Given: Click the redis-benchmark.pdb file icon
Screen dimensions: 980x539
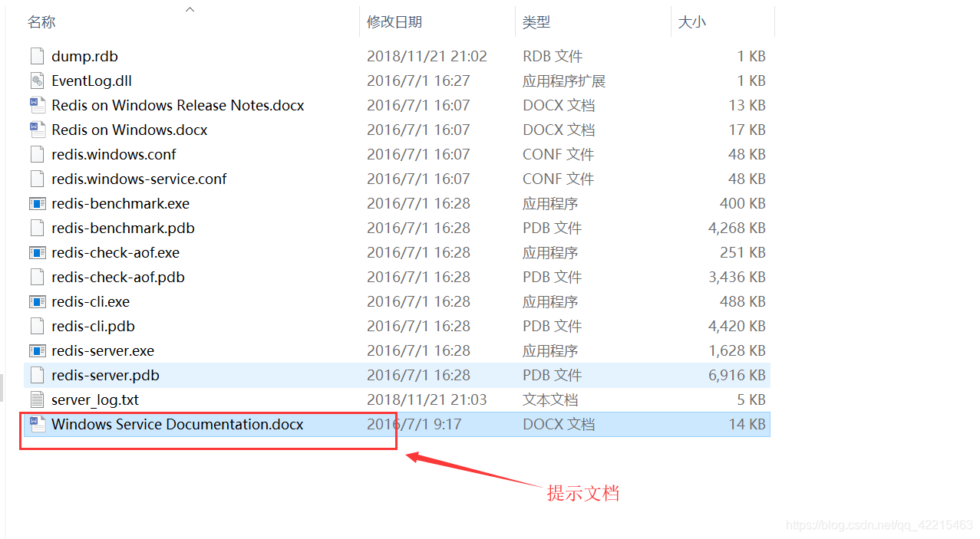Looking at the screenshot, I should tap(37, 228).
